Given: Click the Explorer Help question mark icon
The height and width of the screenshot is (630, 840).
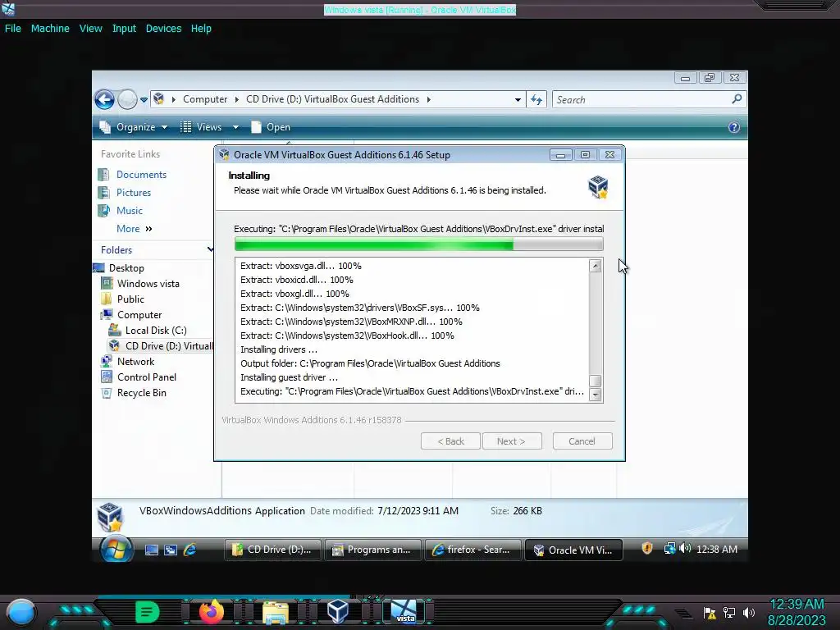Looking at the screenshot, I should [x=734, y=127].
